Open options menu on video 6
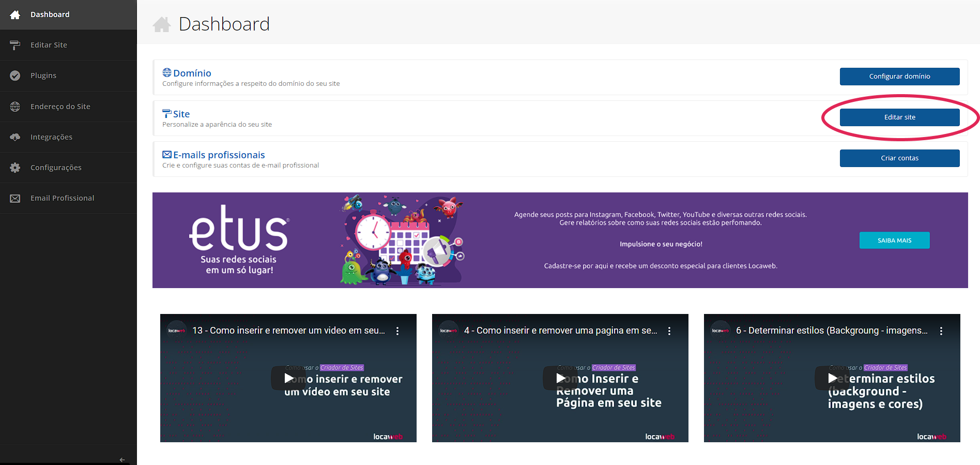The width and height of the screenshot is (980, 465). pyautogui.click(x=941, y=331)
